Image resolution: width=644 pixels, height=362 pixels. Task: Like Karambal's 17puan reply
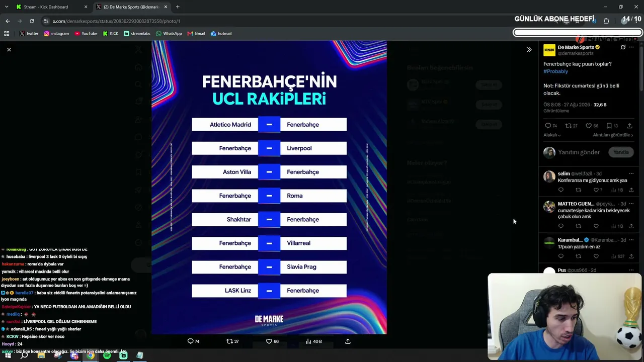point(596,256)
